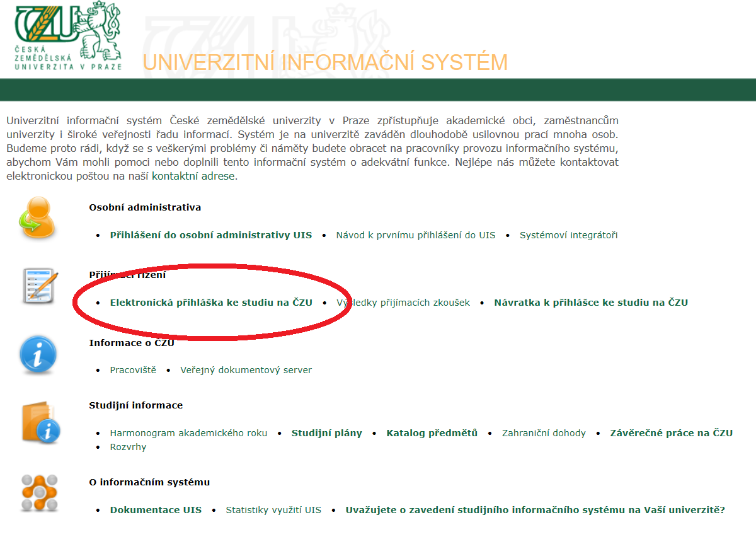Screen dimensions: 756x544
Task: Click the introductory paragraph mentioning kontaktní adrese
Action: 312,148
